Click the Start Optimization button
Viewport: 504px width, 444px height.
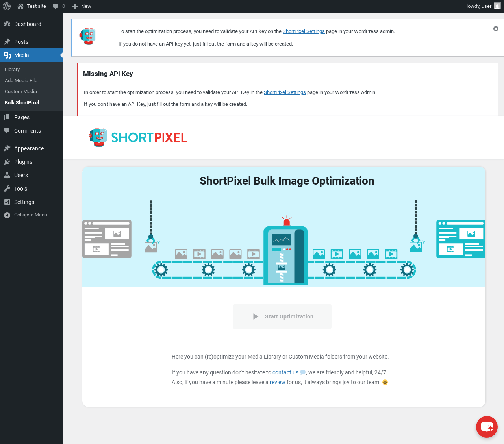(x=282, y=316)
